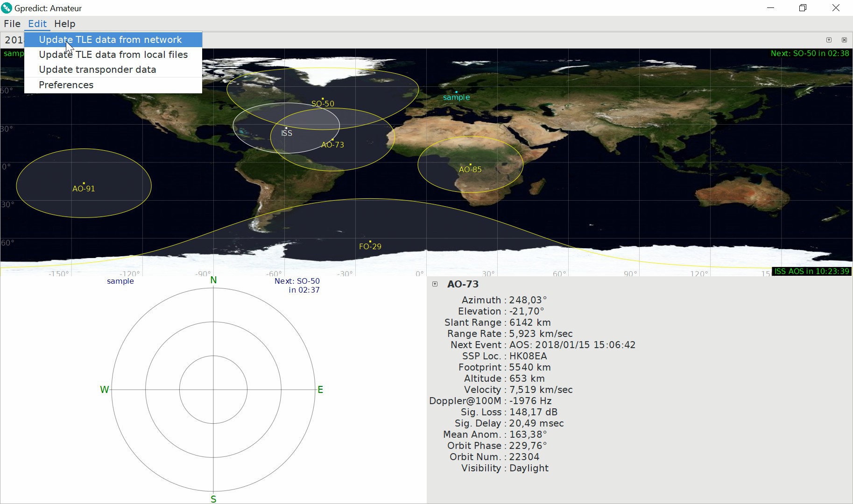853x504 pixels.
Task: Click the N compass marker on polar plot
Action: [x=213, y=280]
